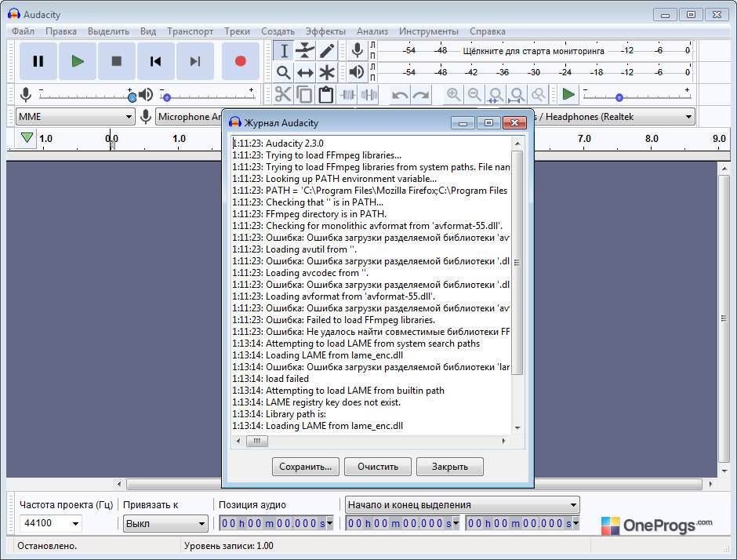This screenshot has width=737, height=560.
Task: Click the Silence audio icon
Action: (369, 94)
